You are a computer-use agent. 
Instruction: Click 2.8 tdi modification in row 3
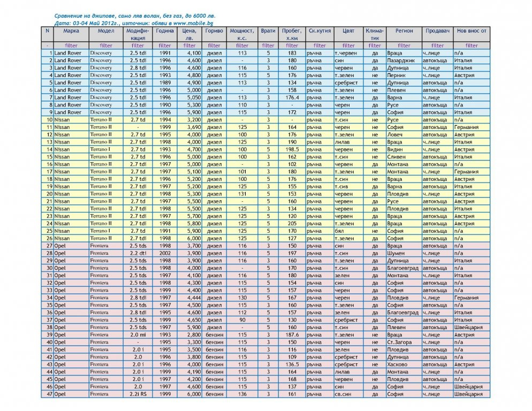138,68
